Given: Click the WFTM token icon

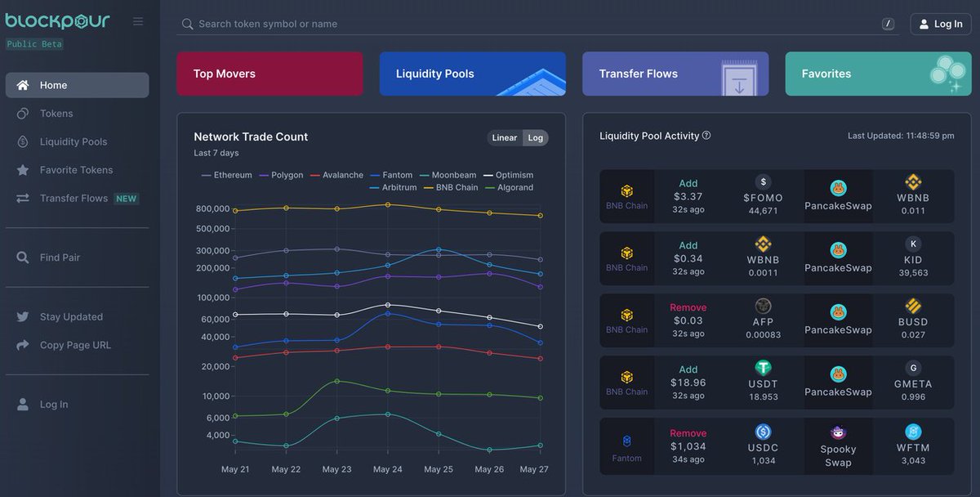Looking at the screenshot, I should coord(913,432).
